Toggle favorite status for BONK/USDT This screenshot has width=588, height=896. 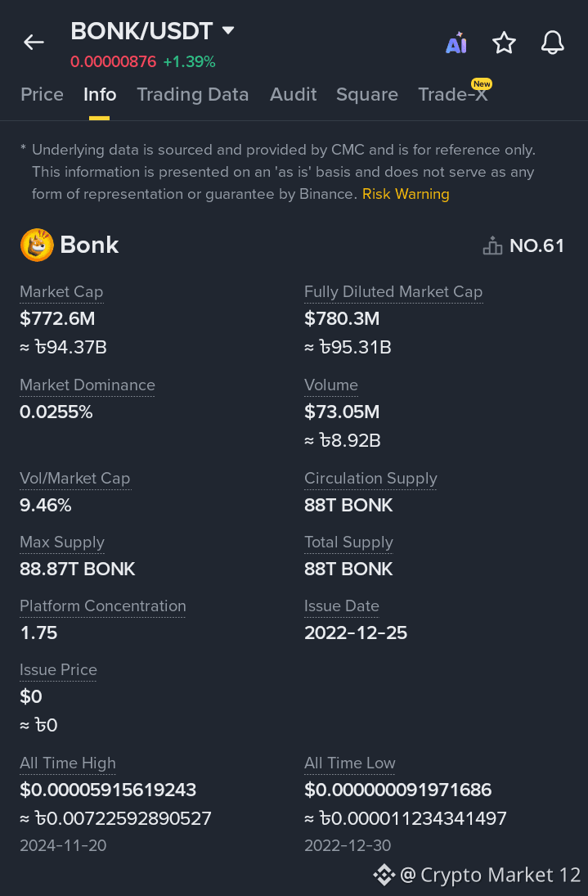pos(504,43)
